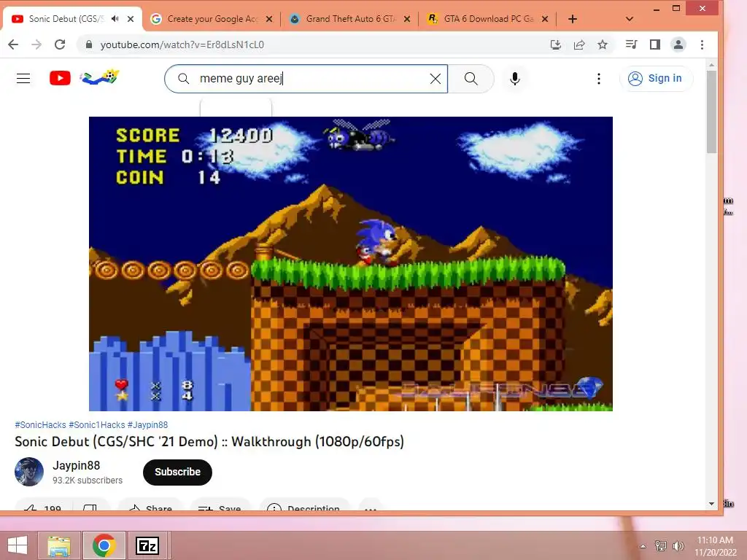
Task: Open the volume tray icon
Action: coord(678,546)
